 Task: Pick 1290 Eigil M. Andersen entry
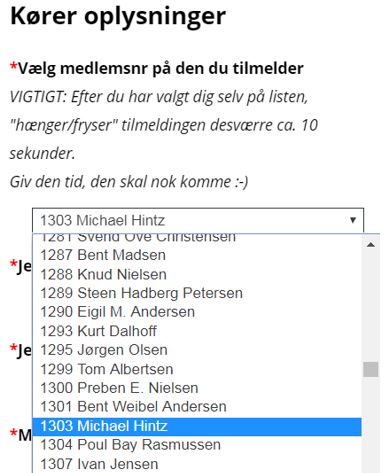(x=197, y=312)
